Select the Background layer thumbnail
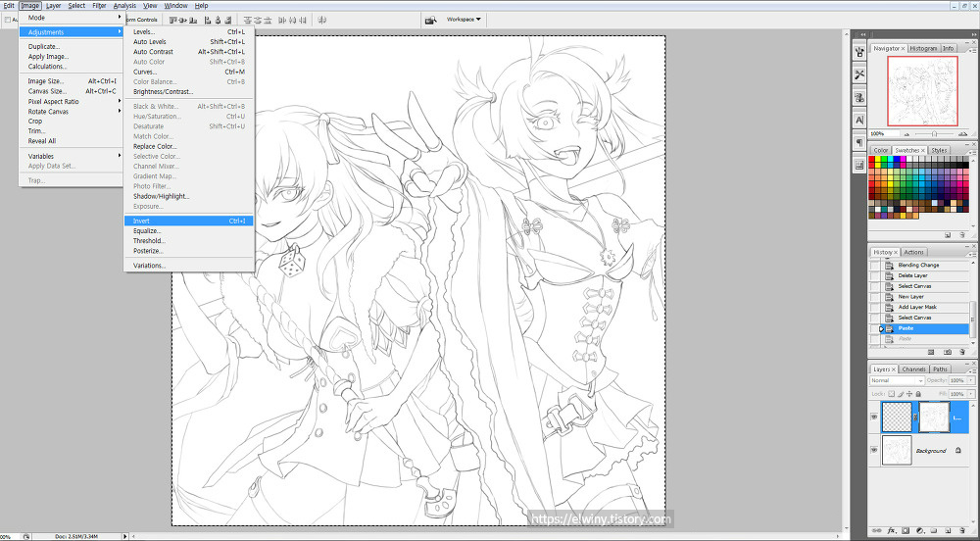This screenshot has width=980, height=541. pyautogui.click(x=897, y=450)
